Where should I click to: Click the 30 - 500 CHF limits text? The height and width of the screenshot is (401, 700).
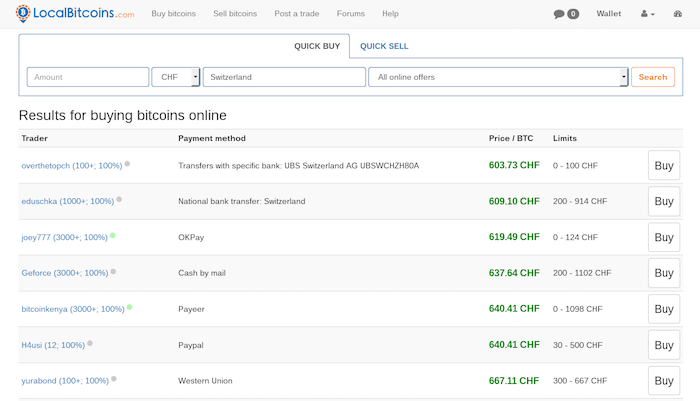tap(578, 345)
